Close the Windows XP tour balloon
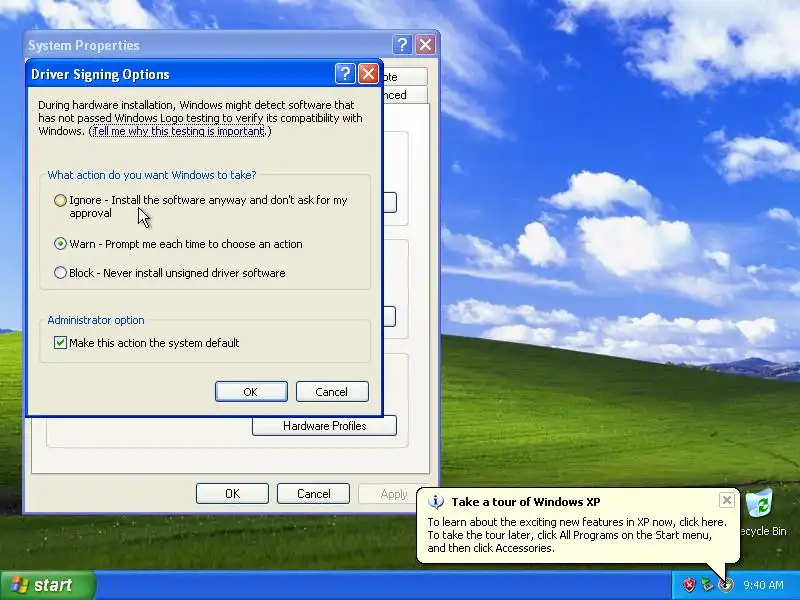Image resolution: width=800 pixels, height=600 pixels. click(x=727, y=500)
